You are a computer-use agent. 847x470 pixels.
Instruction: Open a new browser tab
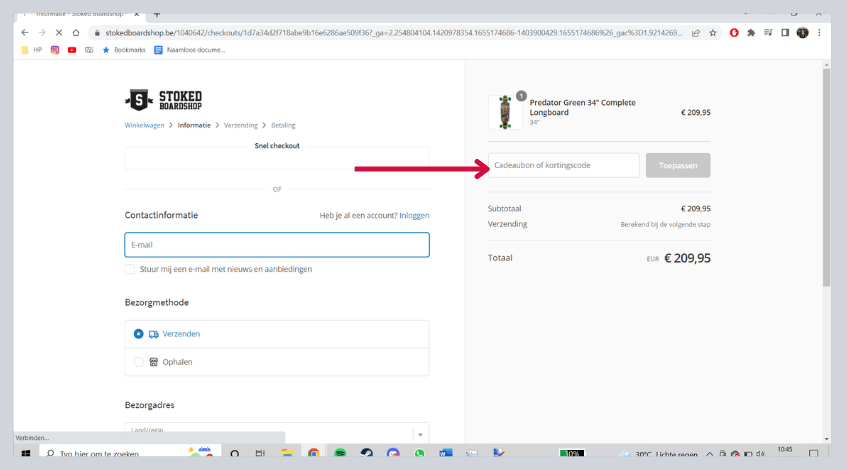click(157, 12)
